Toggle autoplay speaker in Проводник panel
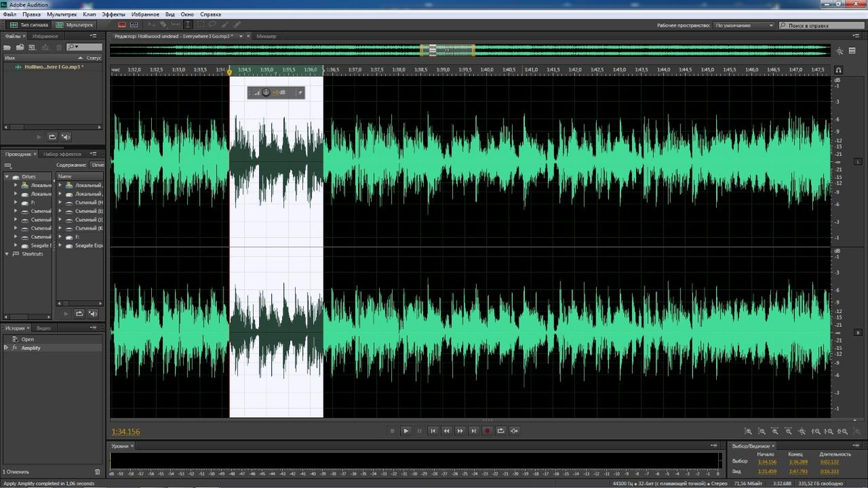 93,313
